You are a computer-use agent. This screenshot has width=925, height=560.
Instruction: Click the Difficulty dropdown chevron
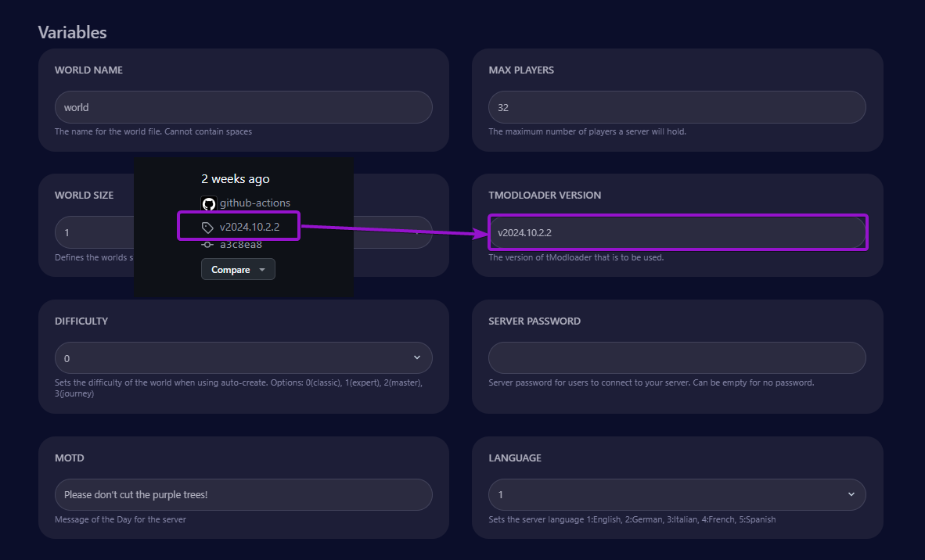[416, 357]
